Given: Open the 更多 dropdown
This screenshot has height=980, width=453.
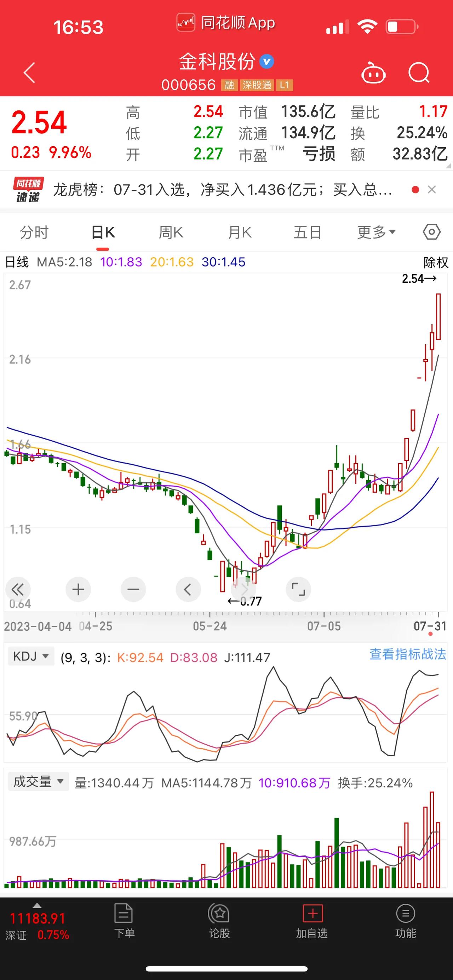Looking at the screenshot, I should click(x=376, y=232).
